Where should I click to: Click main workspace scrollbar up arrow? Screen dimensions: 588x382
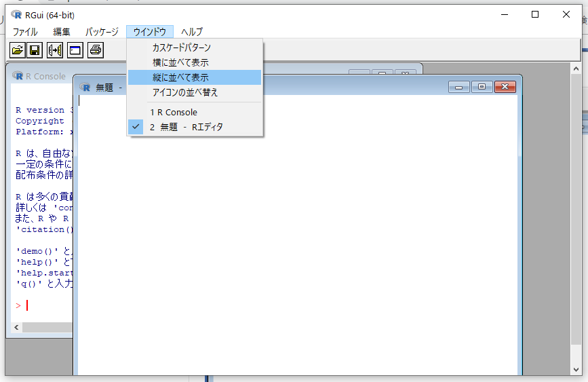click(x=576, y=69)
